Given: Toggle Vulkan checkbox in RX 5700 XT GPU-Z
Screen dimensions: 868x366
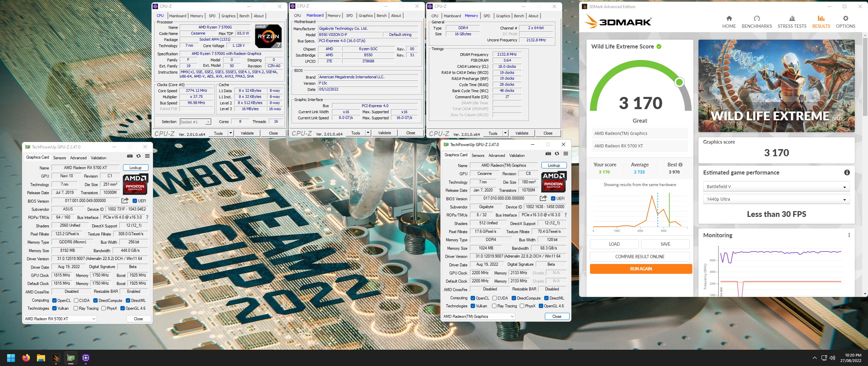Looking at the screenshot, I should [x=54, y=308].
